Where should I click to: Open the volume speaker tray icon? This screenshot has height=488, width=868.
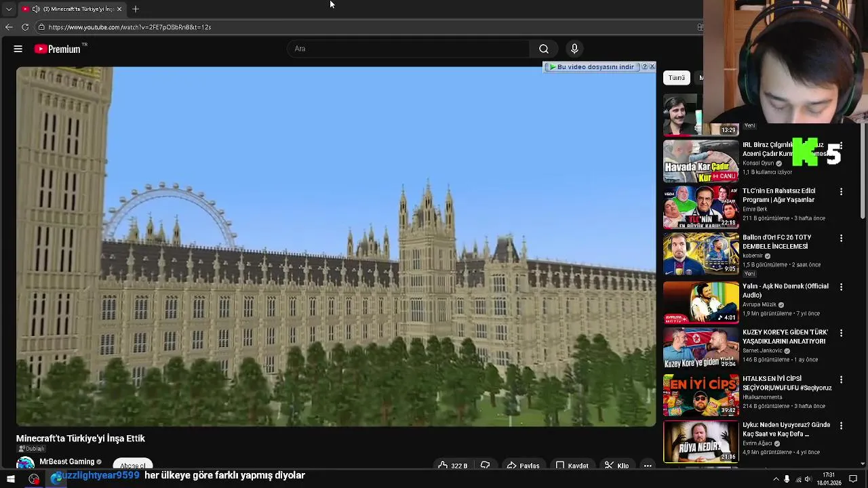click(x=808, y=479)
